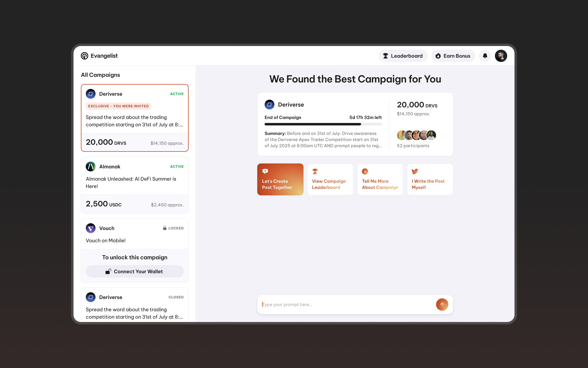The image size is (588, 368).
Task: Click the LOCKED padlock icon on Vouch
Action: [164, 228]
